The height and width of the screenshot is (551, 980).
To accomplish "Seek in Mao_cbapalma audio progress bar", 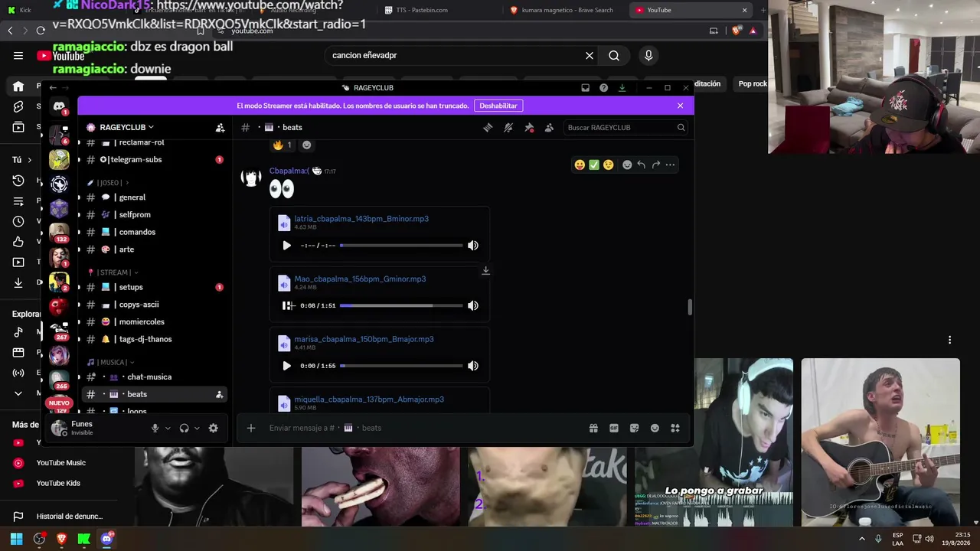I will tap(401, 305).
